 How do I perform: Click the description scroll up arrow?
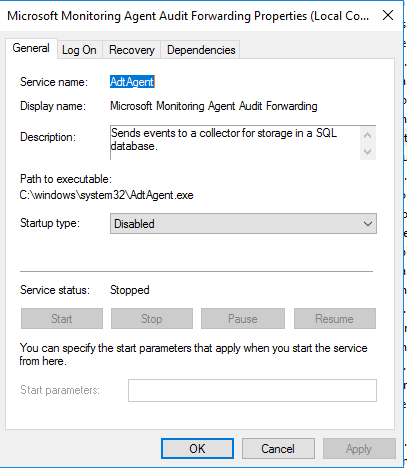tap(368, 135)
